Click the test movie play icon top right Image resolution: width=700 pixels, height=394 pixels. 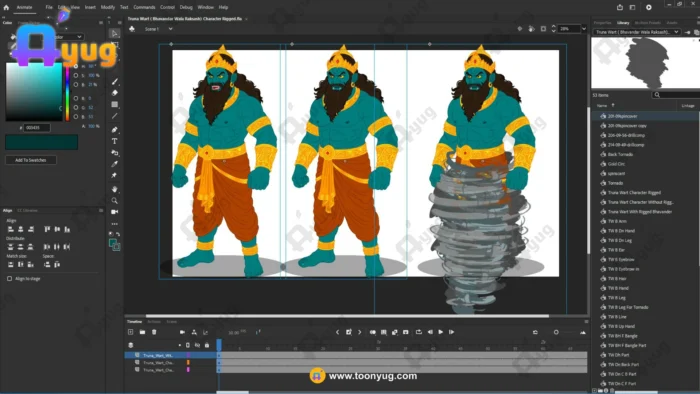tap(649, 7)
